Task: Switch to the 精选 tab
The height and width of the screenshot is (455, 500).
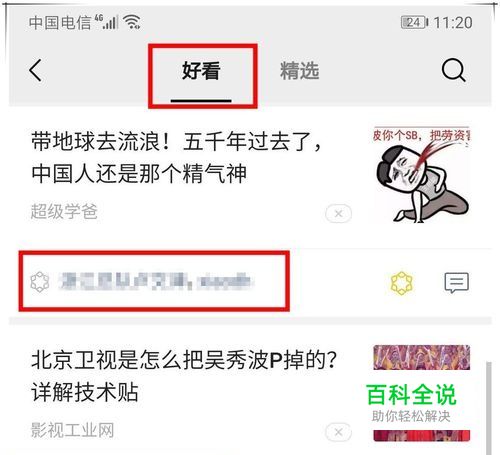Action: 299,71
